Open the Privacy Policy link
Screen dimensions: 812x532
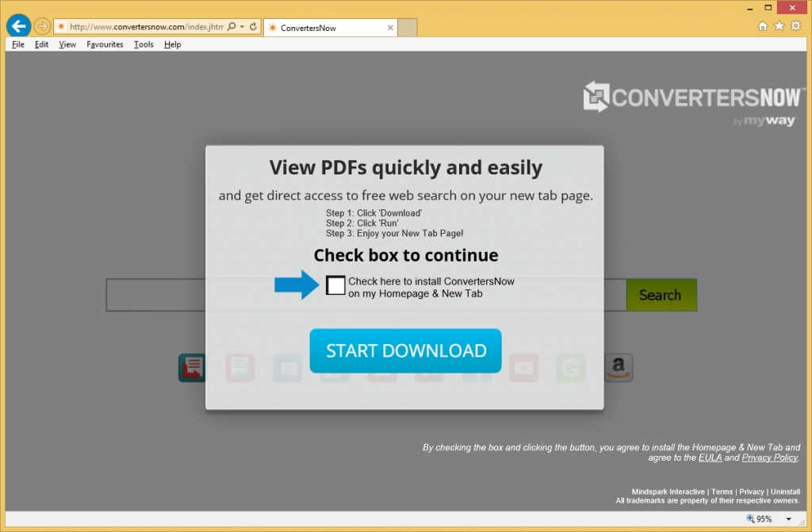tap(769, 458)
